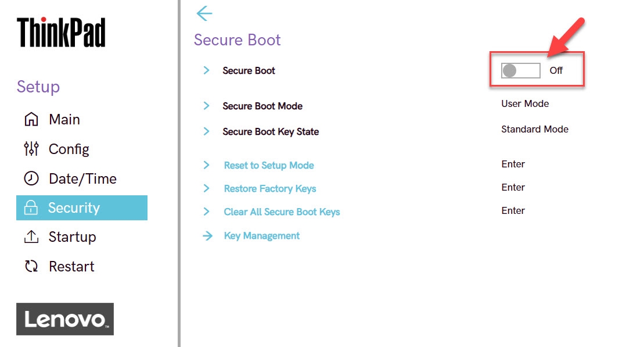
Task: Click the Date/Time clock icon
Action: tap(31, 178)
